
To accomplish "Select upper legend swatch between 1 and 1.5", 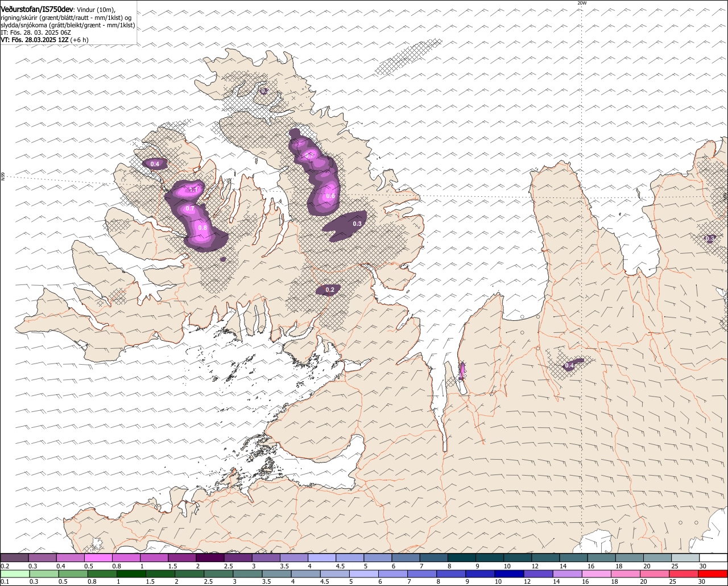I will click(154, 558).
